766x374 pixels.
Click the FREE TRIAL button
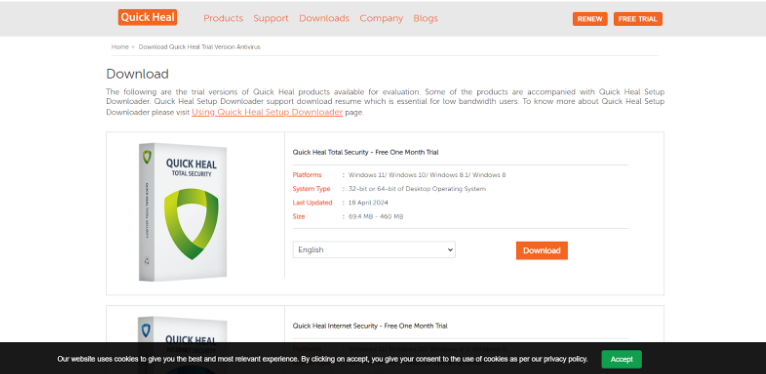click(638, 19)
